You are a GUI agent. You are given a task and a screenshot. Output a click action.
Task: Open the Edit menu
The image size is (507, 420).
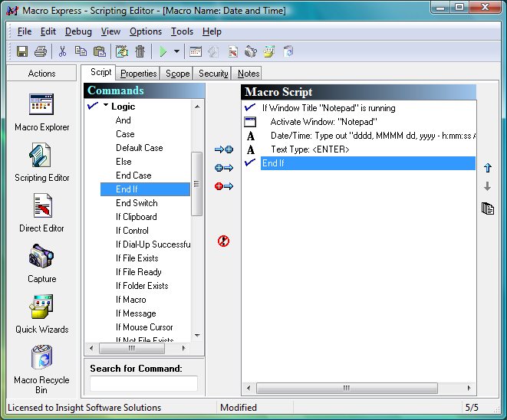click(48, 31)
